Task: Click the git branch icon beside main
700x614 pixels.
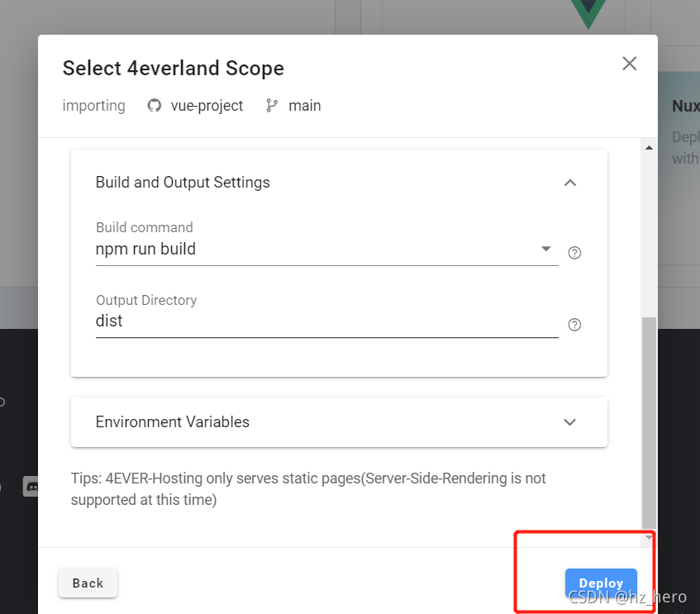Action: click(271, 106)
